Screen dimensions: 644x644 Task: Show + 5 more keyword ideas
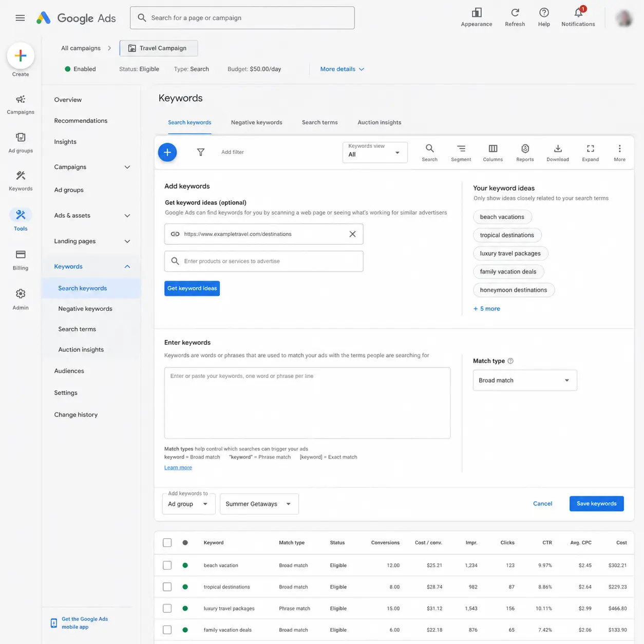487,309
